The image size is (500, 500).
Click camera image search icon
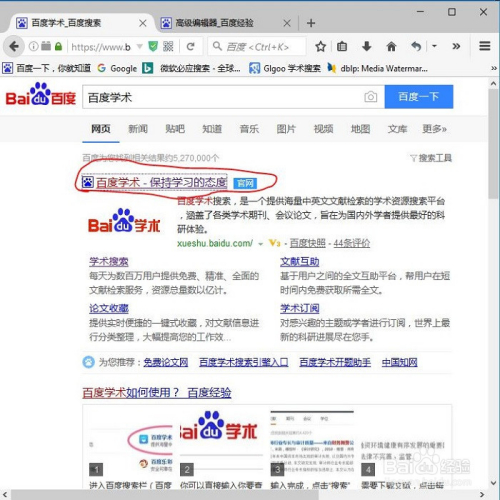[x=370, y=97]
